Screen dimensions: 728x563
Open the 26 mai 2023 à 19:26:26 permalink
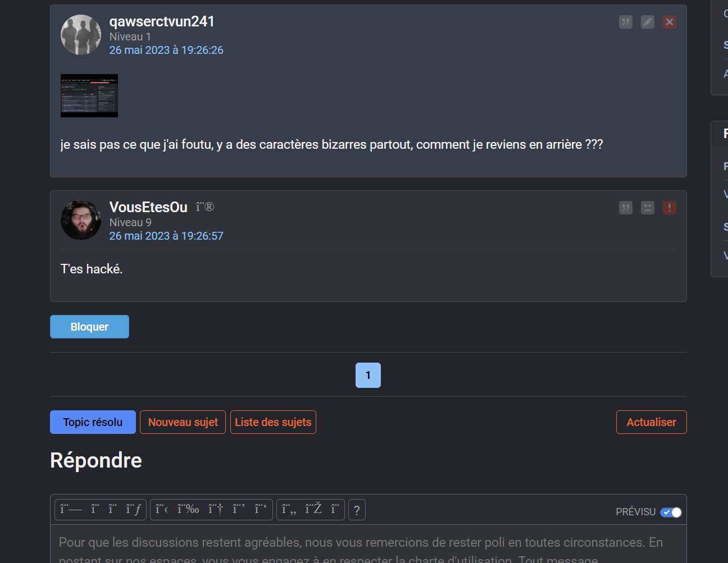click(166, 50)
